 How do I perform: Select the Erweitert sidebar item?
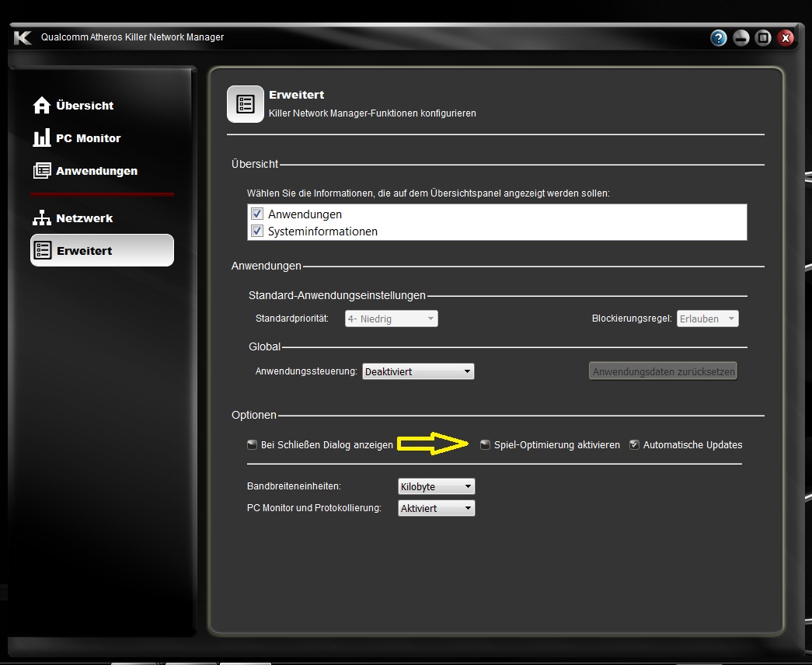(x=102, y=251)
